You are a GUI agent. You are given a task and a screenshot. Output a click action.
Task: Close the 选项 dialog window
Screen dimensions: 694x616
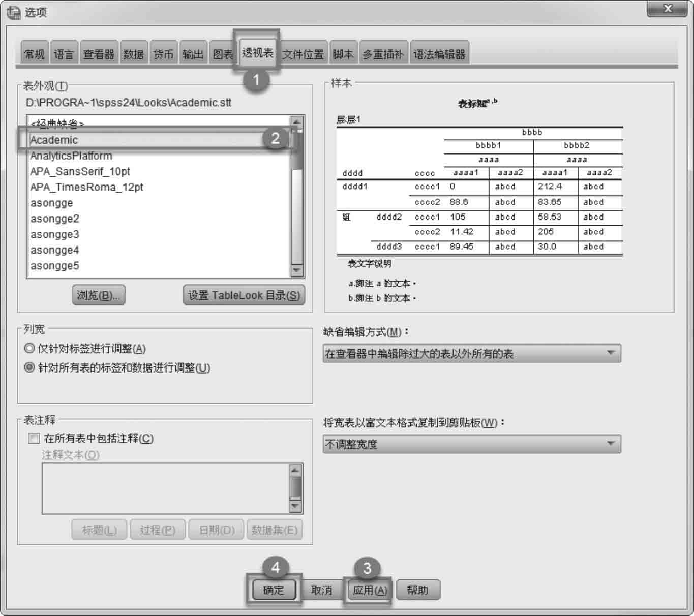point(668,9)
